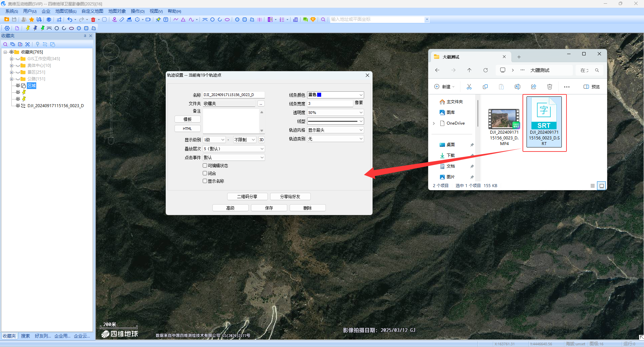Open the 3D globe view icon
This screenshot has height=347, width=644.
coord(49,19)
